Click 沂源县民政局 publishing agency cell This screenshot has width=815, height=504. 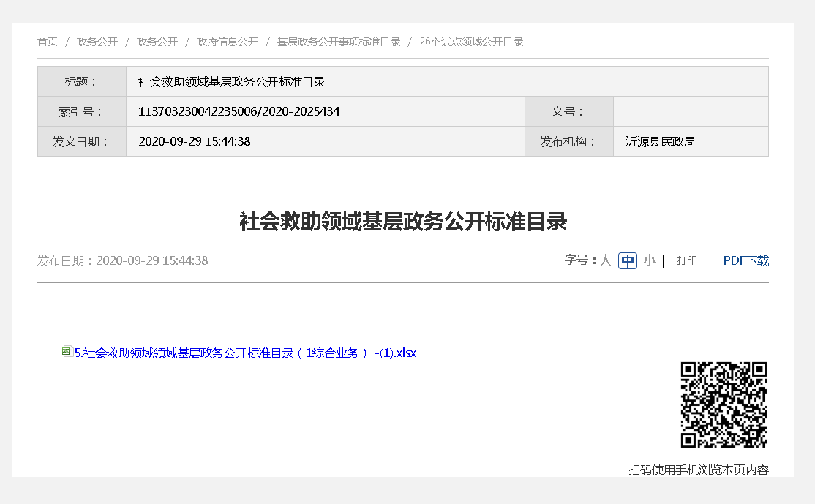660,141
